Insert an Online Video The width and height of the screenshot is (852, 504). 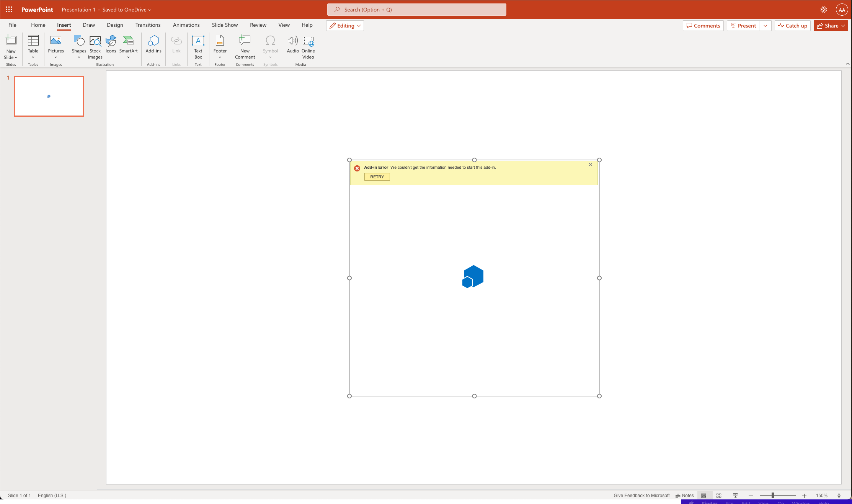tap(308, 47)
